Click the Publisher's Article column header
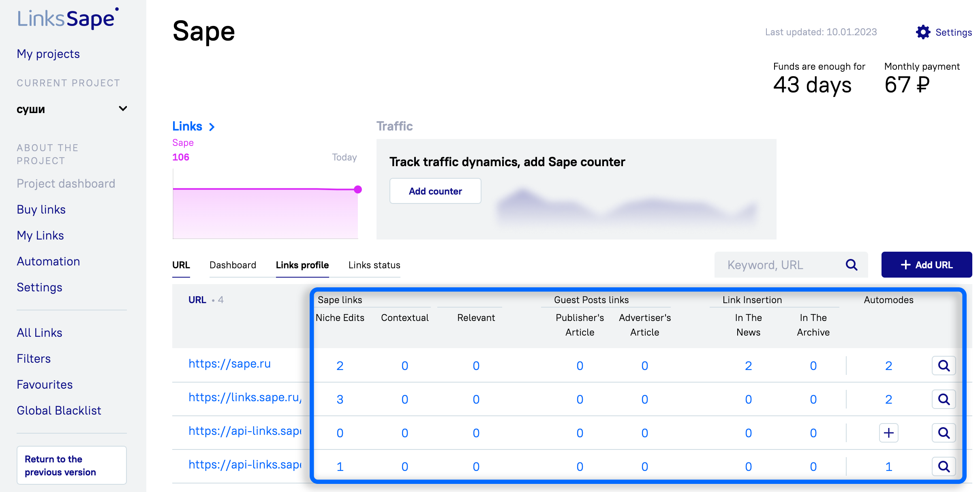Screen dimensions: 980x492 (580, 325)
